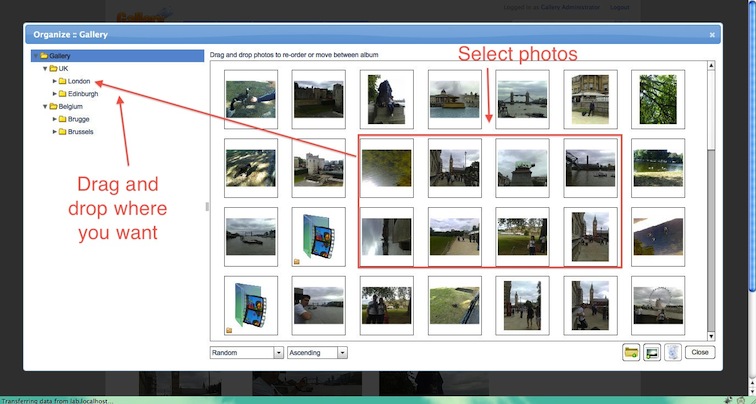Expand the London album node

click(x=54, y=81)
